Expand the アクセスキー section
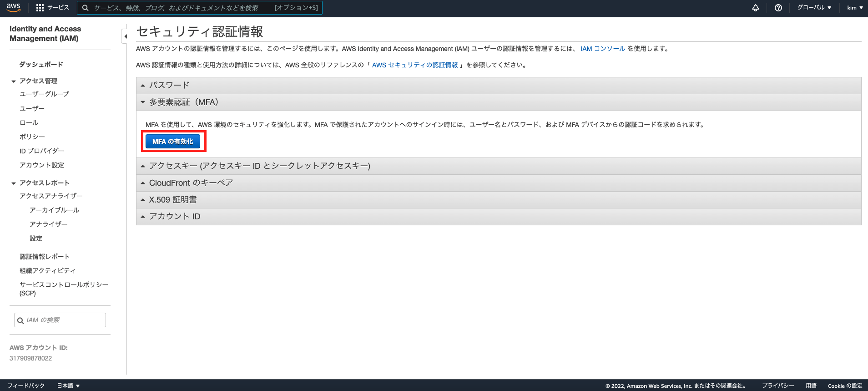This screenshot has height=391, width=868. [499, 166]
